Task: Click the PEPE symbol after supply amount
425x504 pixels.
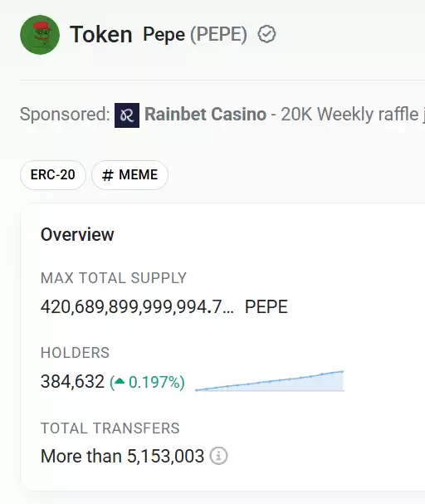Action: [x=266, y=306]
